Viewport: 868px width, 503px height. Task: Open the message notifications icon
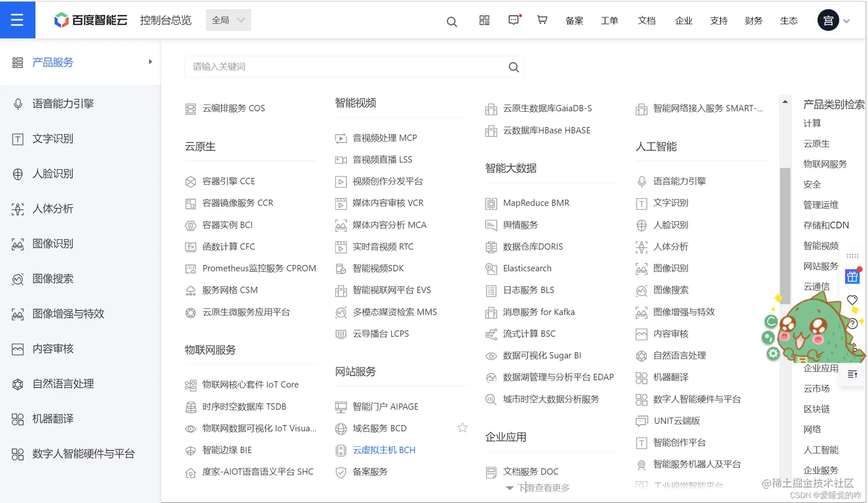point(514,20)
